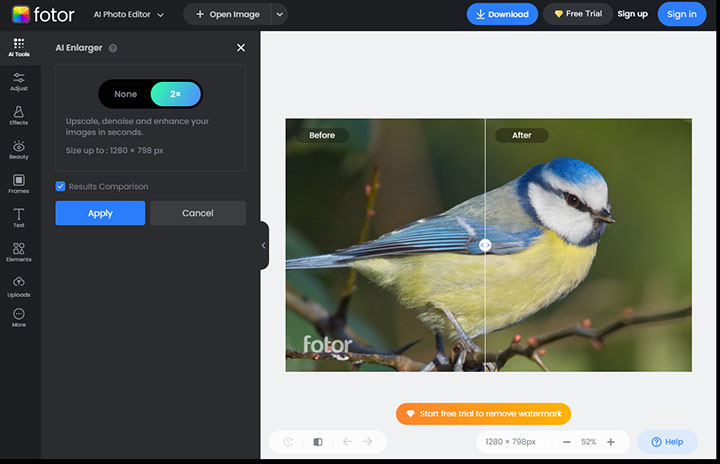Open the Beauty tools panel
Screen dimensions: 720x464
pos(19,150)
